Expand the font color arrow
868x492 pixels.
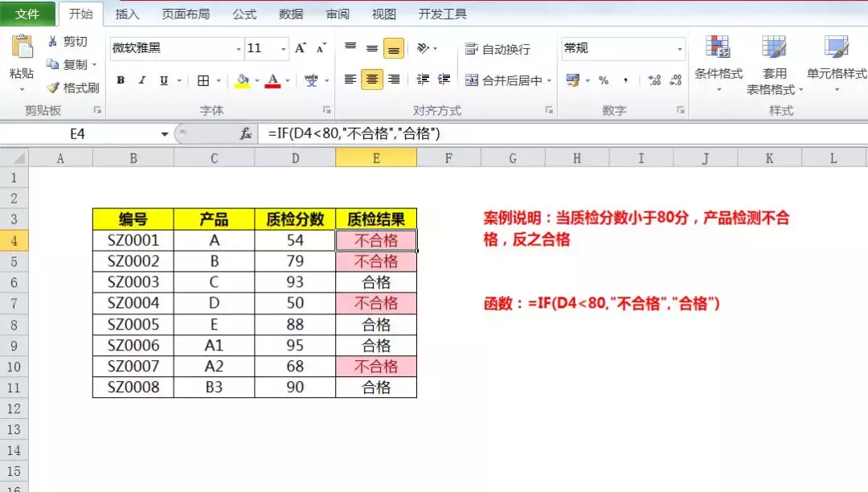click(287, 81)
